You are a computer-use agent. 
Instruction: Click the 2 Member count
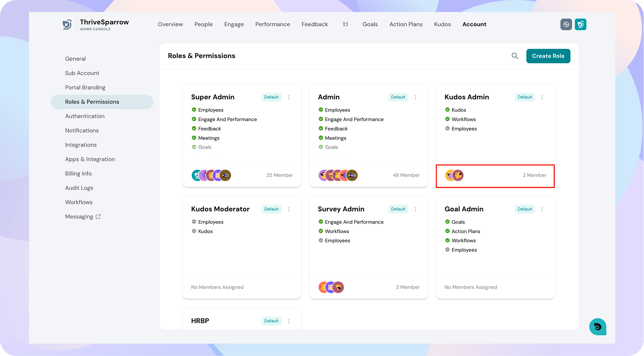(535, 175)
